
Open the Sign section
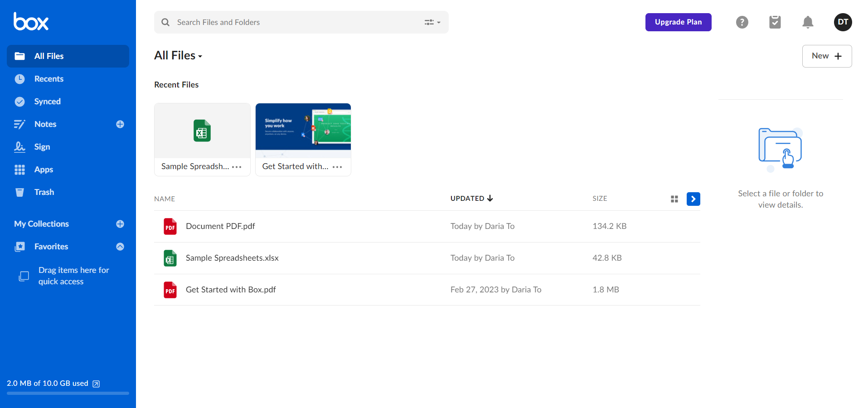[x=68, y=147]
